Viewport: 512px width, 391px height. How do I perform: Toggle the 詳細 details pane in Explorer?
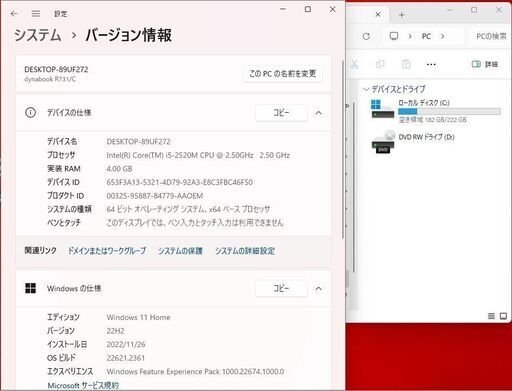[485, 64]
